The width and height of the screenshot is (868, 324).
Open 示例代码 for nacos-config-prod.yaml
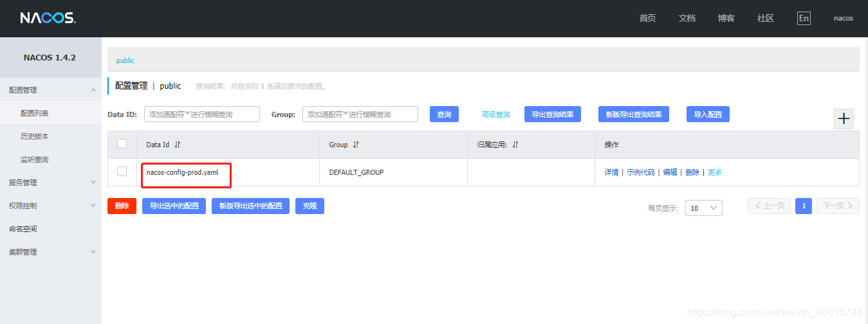pos(641,172)
